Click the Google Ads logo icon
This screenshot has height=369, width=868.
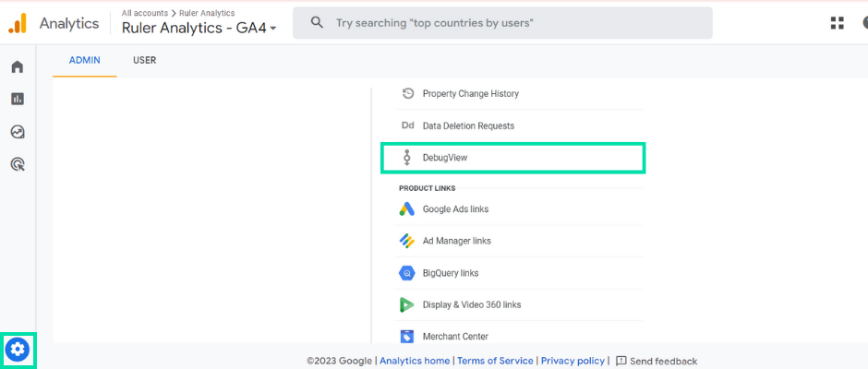(x=407, y=209)
